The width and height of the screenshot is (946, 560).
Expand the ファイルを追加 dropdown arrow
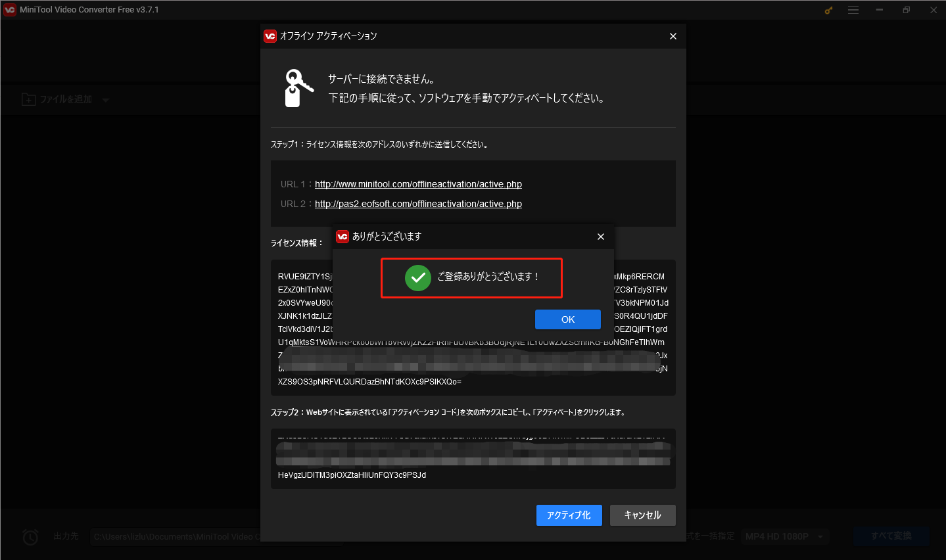click(x=106, y=100)
